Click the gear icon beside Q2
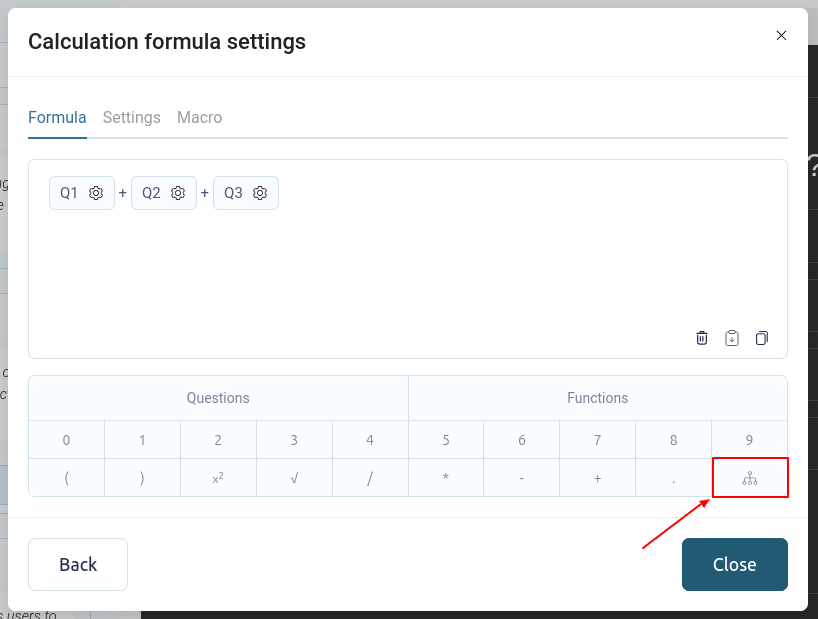The width and height of the screenshot is (818, 619). tap(178, 193)
